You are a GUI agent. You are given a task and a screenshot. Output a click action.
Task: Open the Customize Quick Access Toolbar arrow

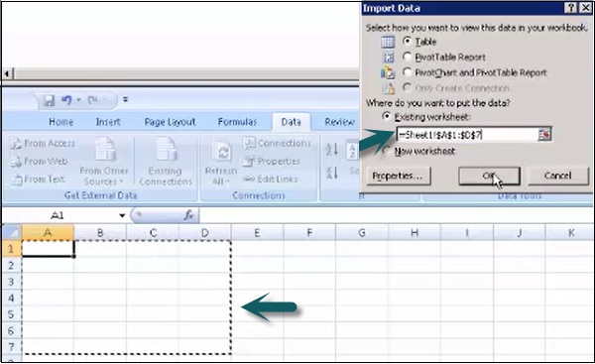(x=125, y=100)
